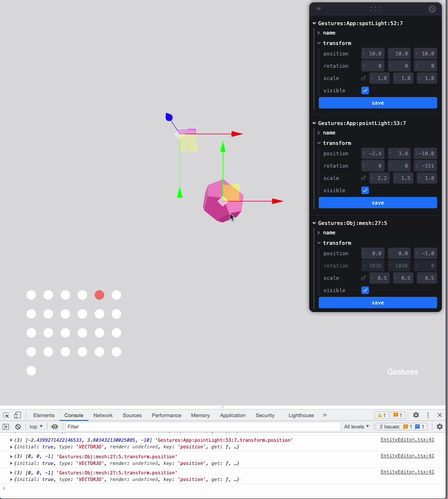
Task: Uncheck the mesh visible checkbox
Action: coord(365,290)
